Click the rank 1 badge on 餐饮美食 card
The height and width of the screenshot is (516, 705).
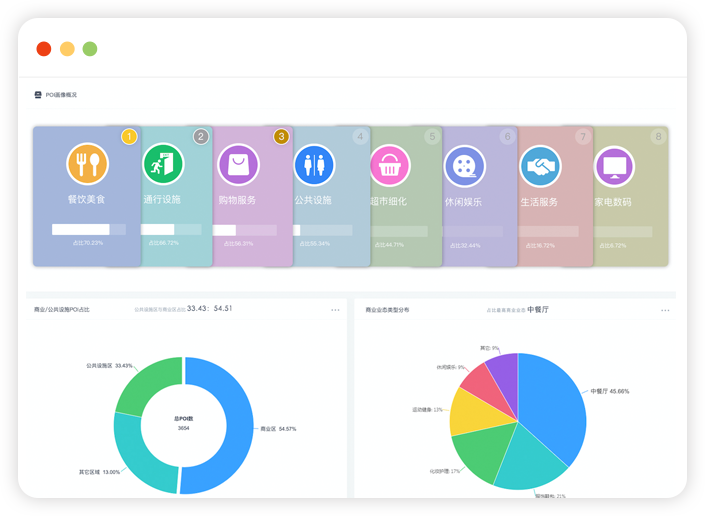tap(129, 136)
